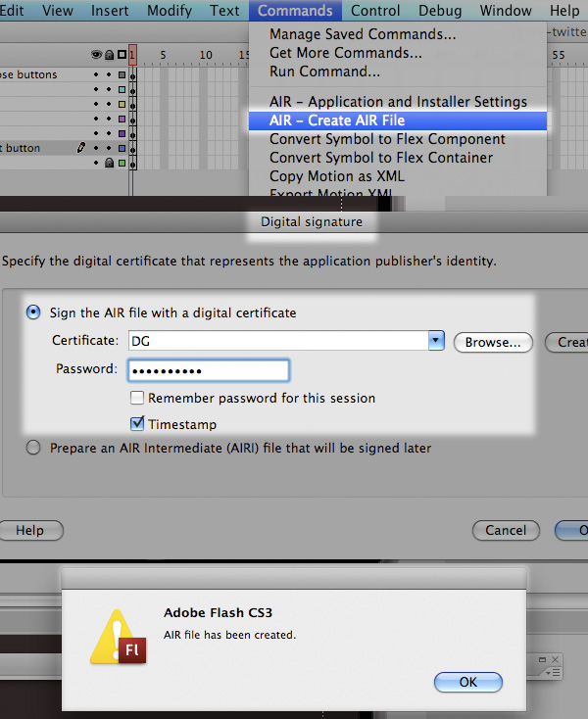588x719 pixels.
Task: Open the panel options menu icon at bottom right
Action: point(554,672)
